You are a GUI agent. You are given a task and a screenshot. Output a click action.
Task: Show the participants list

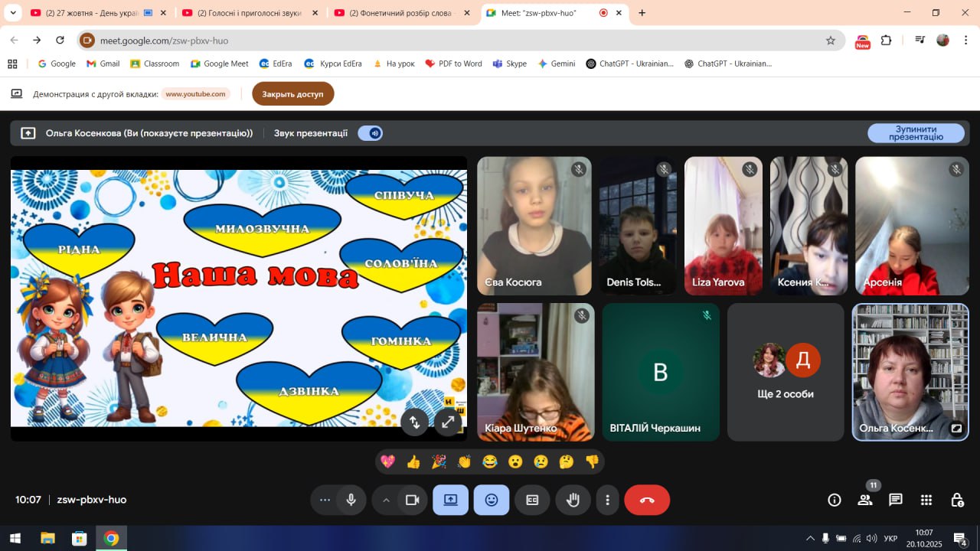(x=865, y=500)
